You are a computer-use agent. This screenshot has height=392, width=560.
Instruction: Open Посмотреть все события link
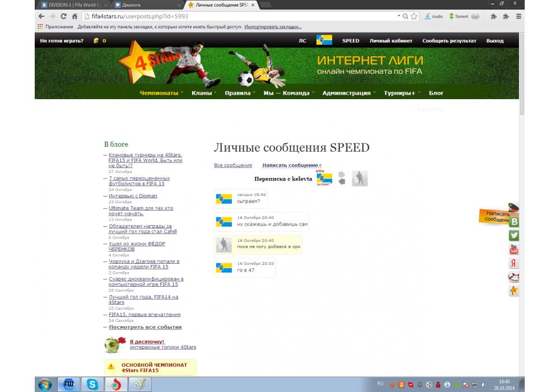click(x=145, y=327)
